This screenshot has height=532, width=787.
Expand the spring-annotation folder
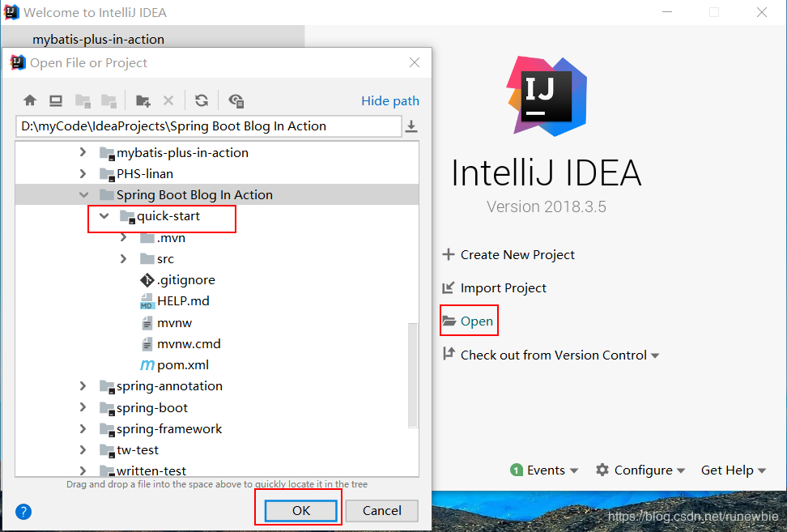click(83, 386)
